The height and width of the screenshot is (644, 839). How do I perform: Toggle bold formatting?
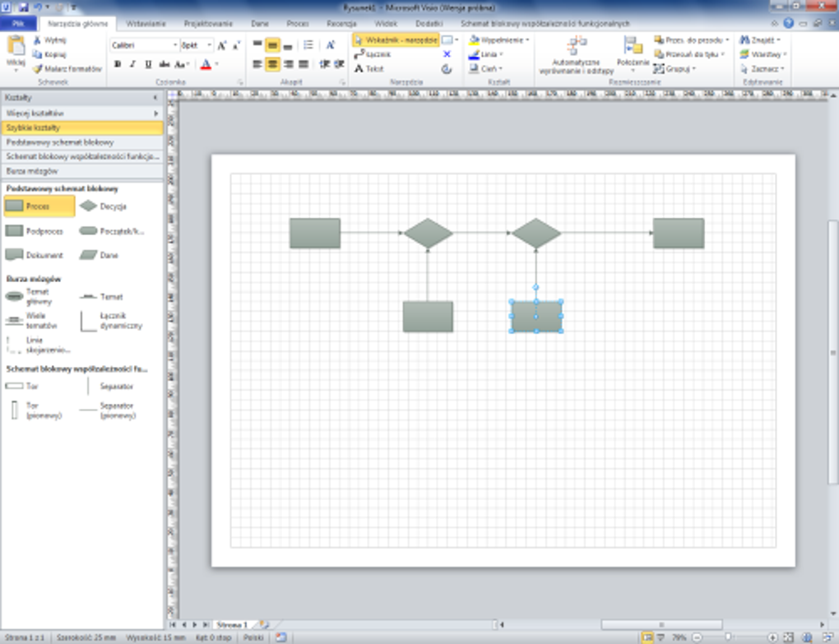[x=118, y=64]
